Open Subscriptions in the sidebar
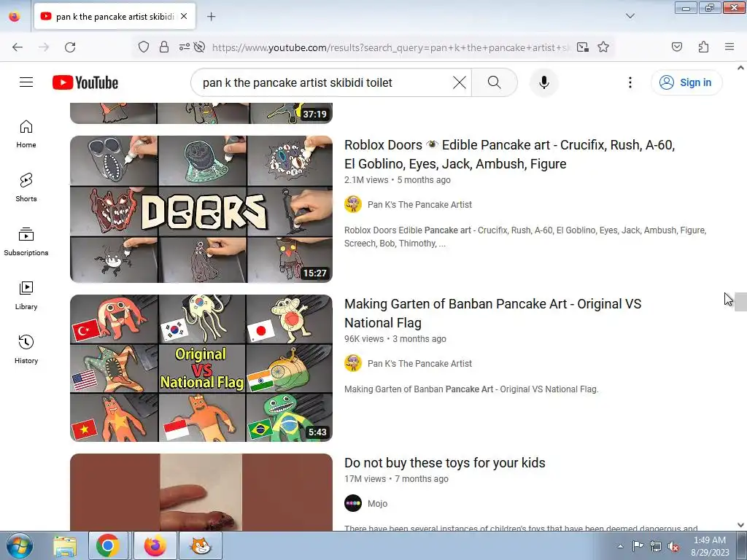This screenshot has width=747, height=560. 26,242
